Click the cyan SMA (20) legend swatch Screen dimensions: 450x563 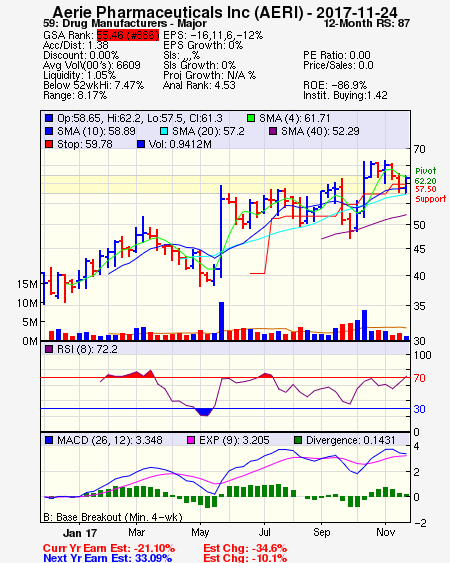[164, 131]
